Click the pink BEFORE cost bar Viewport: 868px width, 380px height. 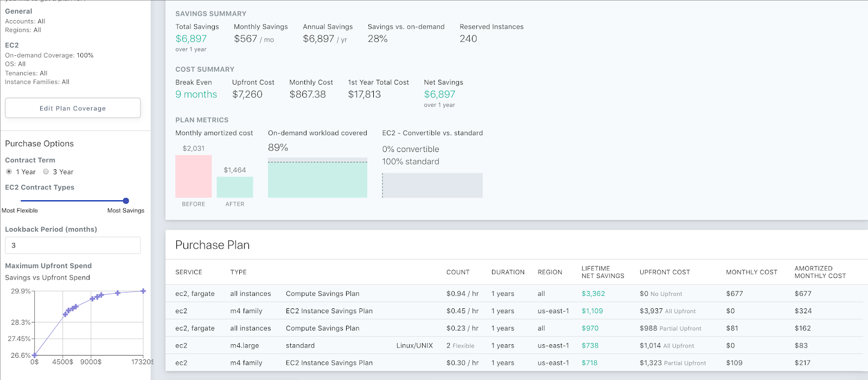point(193,176)
